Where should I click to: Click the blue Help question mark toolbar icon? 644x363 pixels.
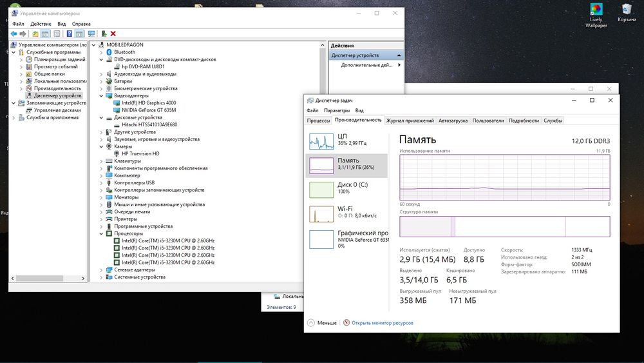(70, 34)
